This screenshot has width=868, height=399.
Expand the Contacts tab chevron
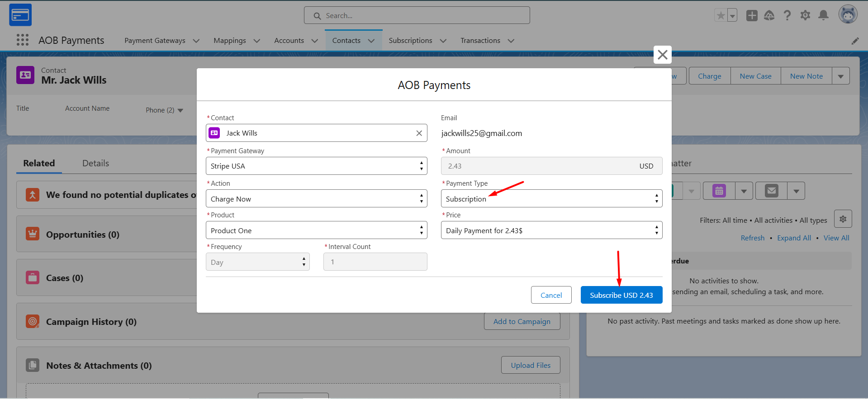(371, 41)
